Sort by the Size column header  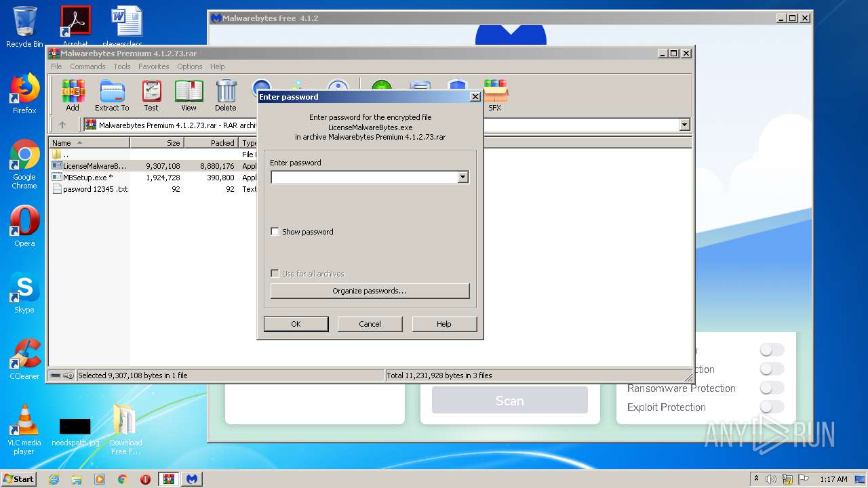click(157, 143)
